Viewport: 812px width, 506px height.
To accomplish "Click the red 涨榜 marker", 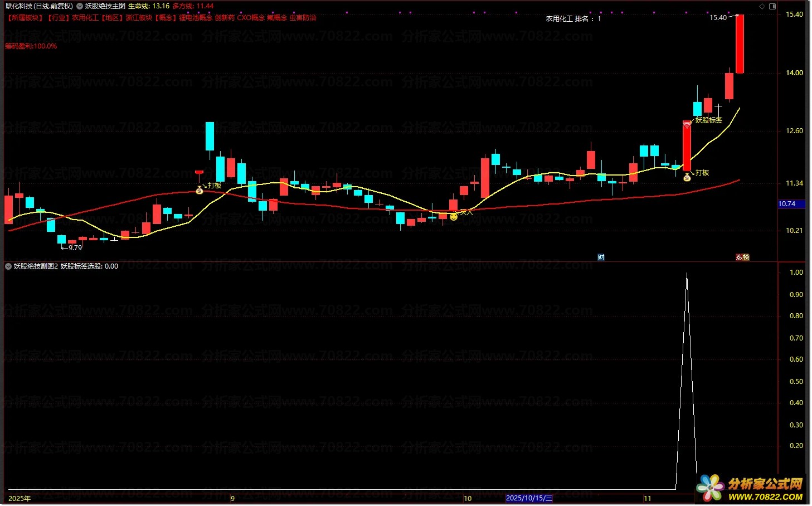I will click(x=742, y=257).
